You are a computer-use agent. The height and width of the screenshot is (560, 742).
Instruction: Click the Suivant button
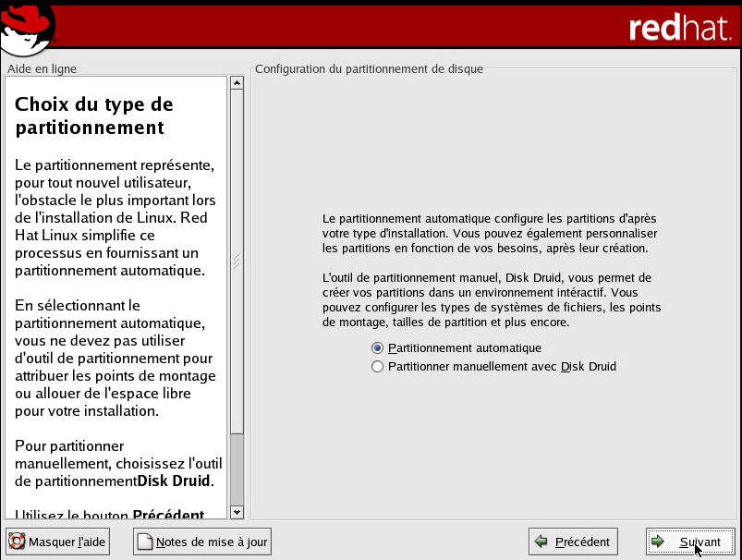pyautogui.click(x=690, y=542)
